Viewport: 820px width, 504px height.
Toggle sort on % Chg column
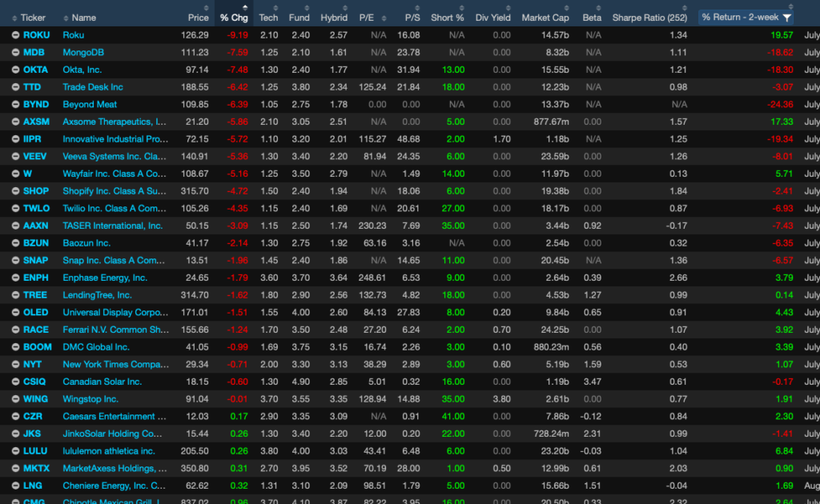tap(234, 18)
